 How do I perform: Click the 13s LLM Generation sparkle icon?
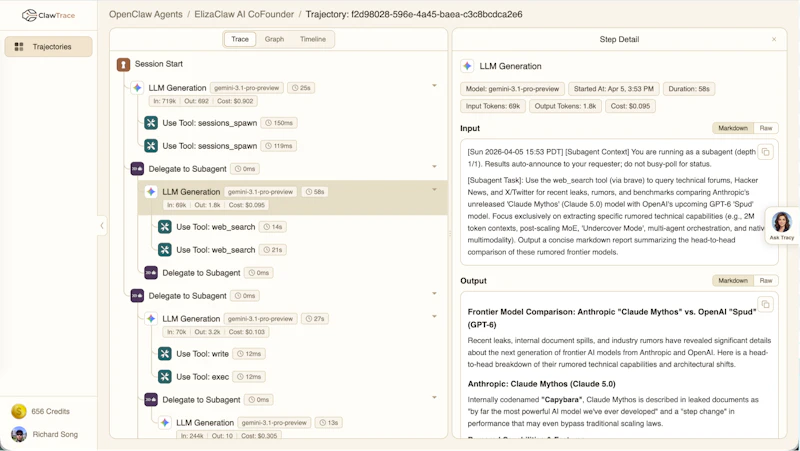165,423
